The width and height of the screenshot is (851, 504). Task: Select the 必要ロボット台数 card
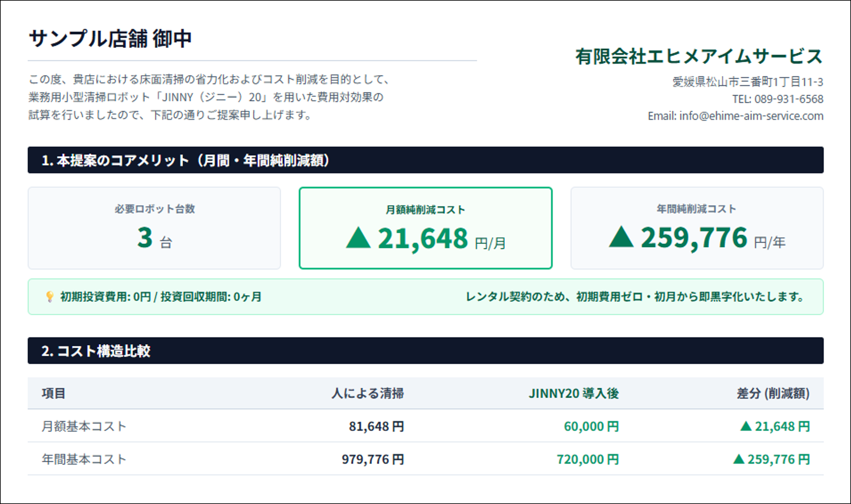(x=154, y=228)
